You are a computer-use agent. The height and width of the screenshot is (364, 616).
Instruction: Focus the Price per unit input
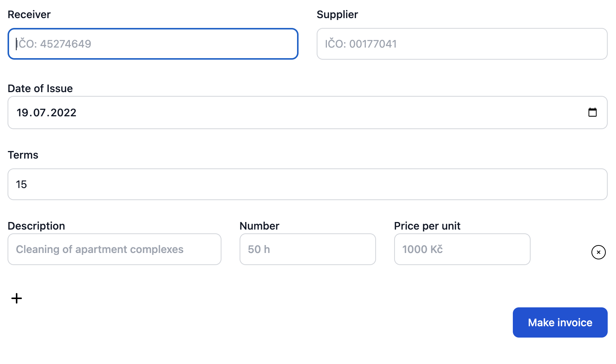[462, 249]
